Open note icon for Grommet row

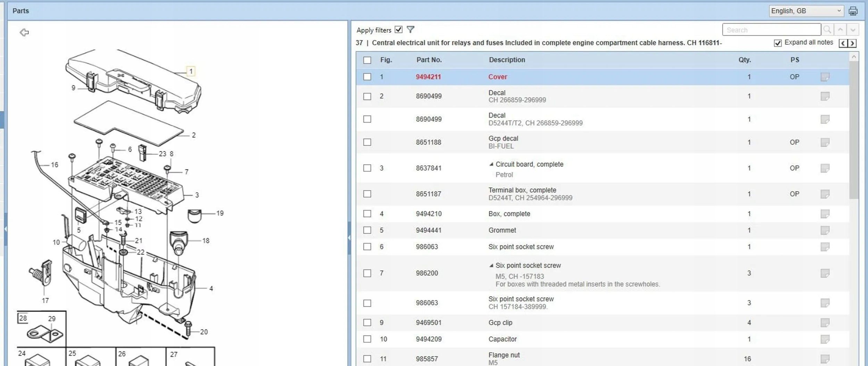pyautogui.click(x=825, y=230)
